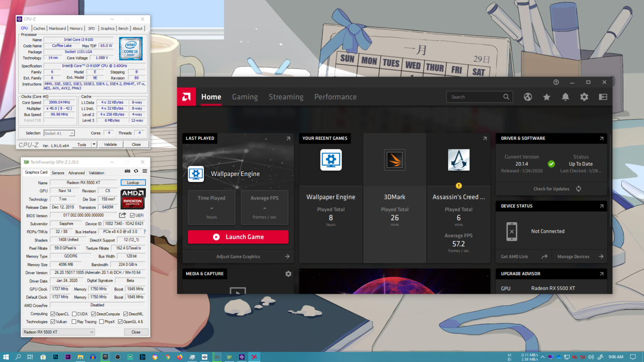Screen dimensions: 644x362
Task: Toggle the sidebar panel icon in Radeon Software
Action: (603, 97)
